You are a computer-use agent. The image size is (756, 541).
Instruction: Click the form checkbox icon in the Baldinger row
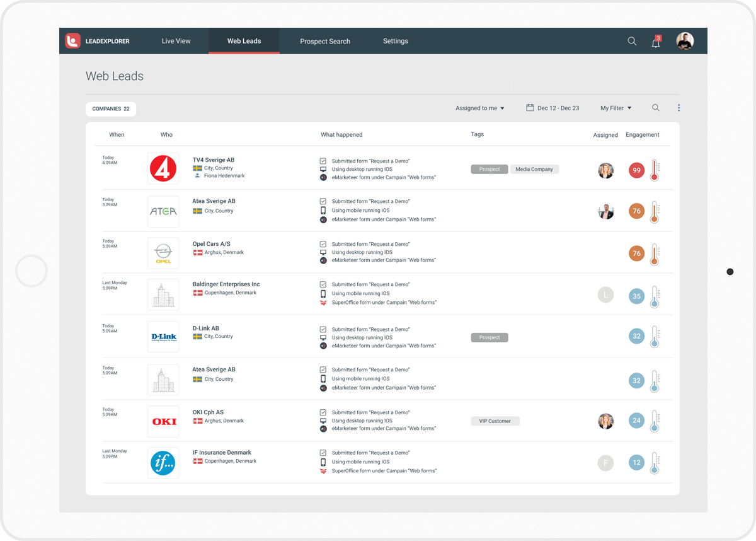coord(323,284)
